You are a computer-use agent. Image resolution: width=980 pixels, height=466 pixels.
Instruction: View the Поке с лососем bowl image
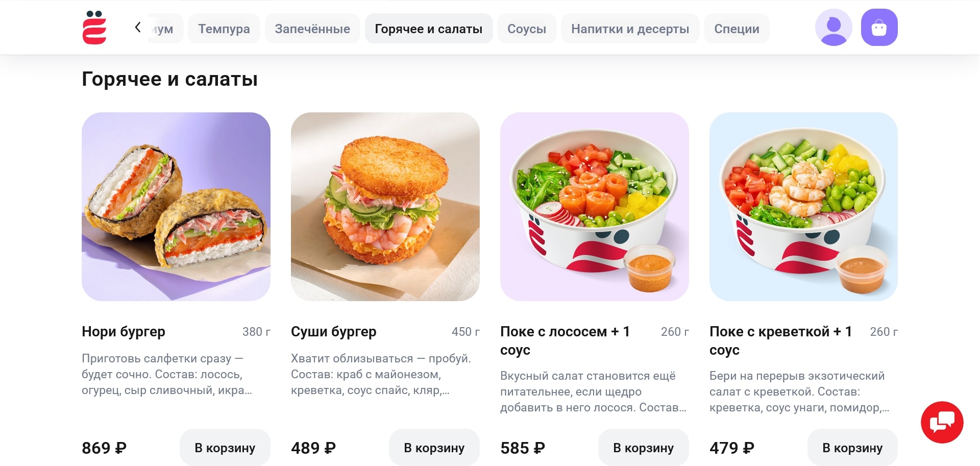(595, 207)
